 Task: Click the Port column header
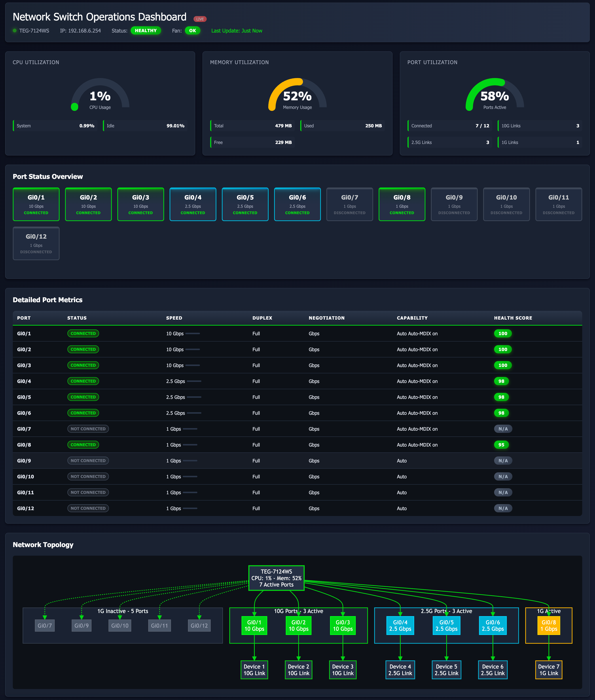[24, 318]
